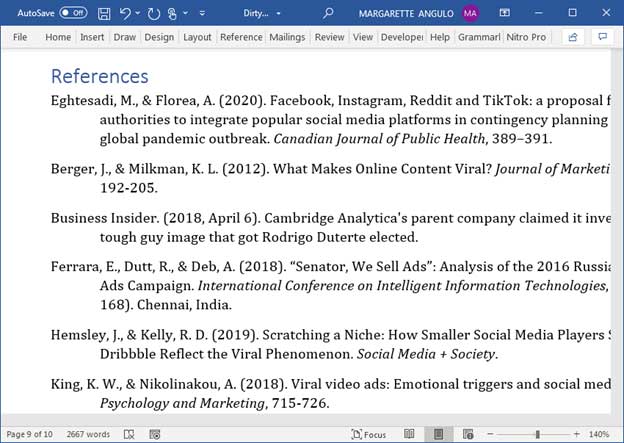
Task: Open the References tab
Action: [241, 37]
